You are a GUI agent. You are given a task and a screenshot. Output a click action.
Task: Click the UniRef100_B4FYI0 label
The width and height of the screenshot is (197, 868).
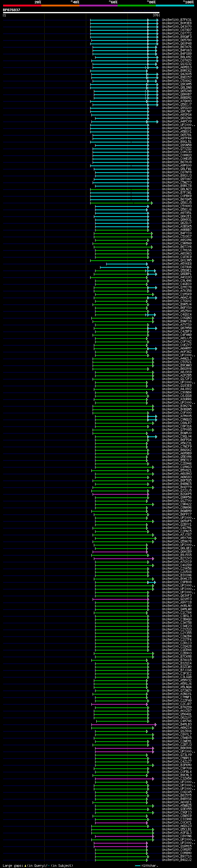pos(176,233)
